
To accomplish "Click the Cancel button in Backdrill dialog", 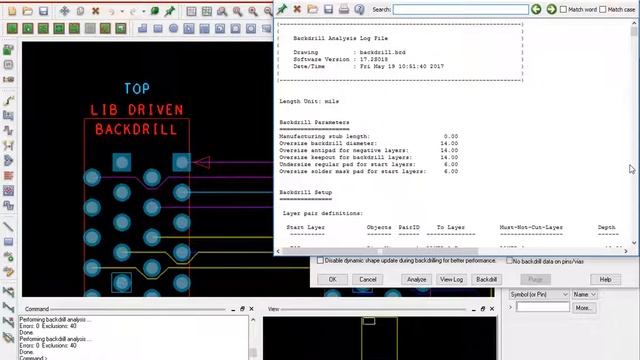I will pos(367,279).
